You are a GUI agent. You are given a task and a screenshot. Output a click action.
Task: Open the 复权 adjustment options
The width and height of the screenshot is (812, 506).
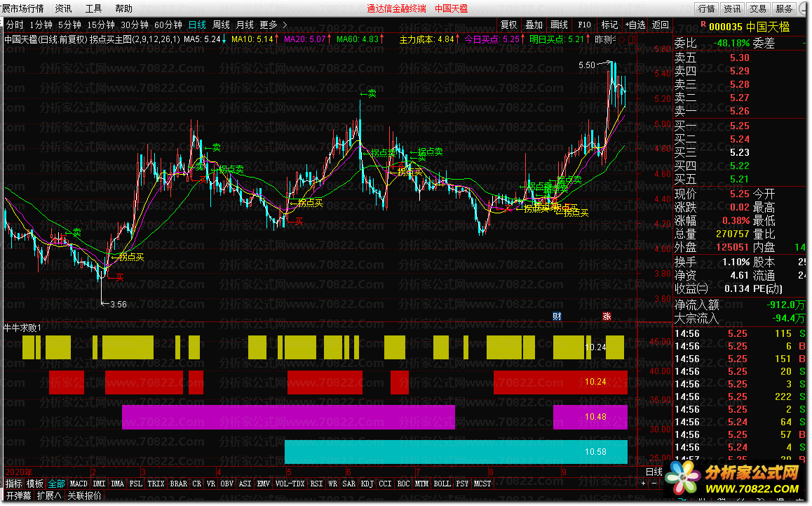point(508,25)
